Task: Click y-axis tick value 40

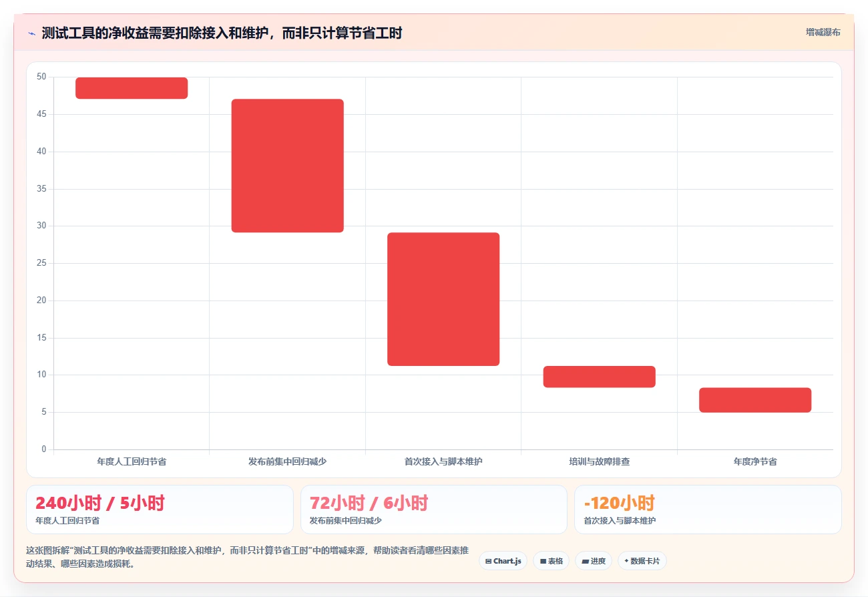Action: point(41,152)
